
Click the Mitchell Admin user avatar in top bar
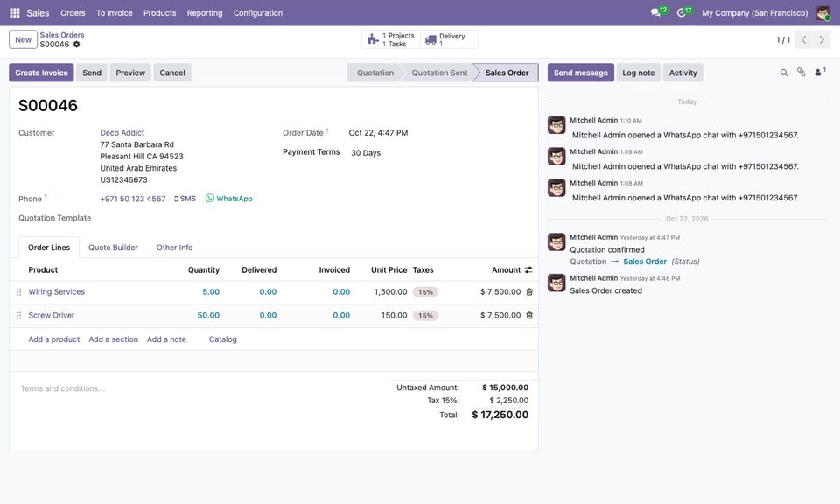[822, 13]
